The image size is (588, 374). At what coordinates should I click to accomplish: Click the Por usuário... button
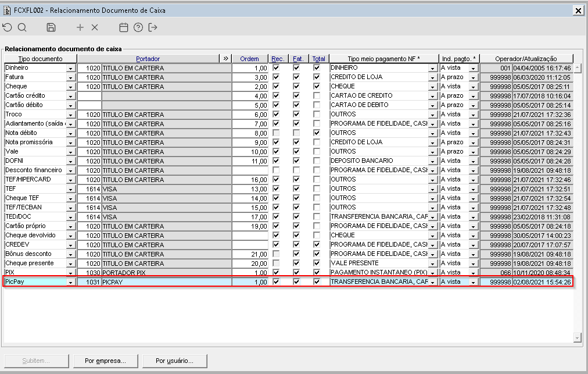174,361
